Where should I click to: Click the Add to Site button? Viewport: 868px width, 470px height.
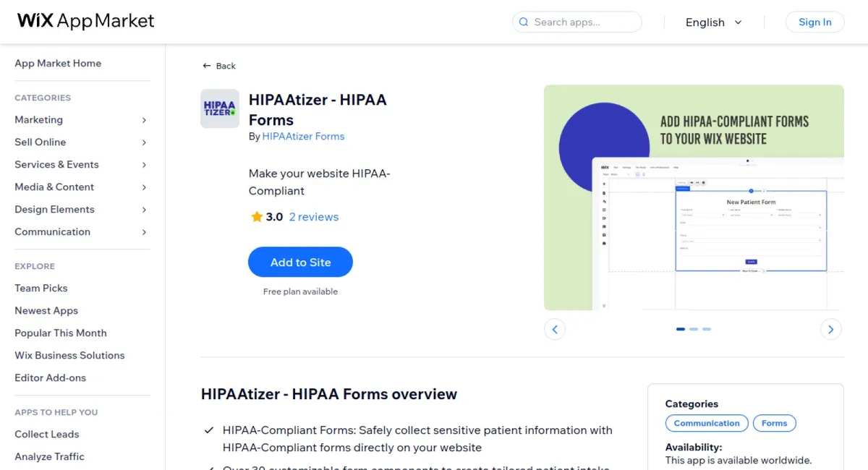tap(300, 262)
